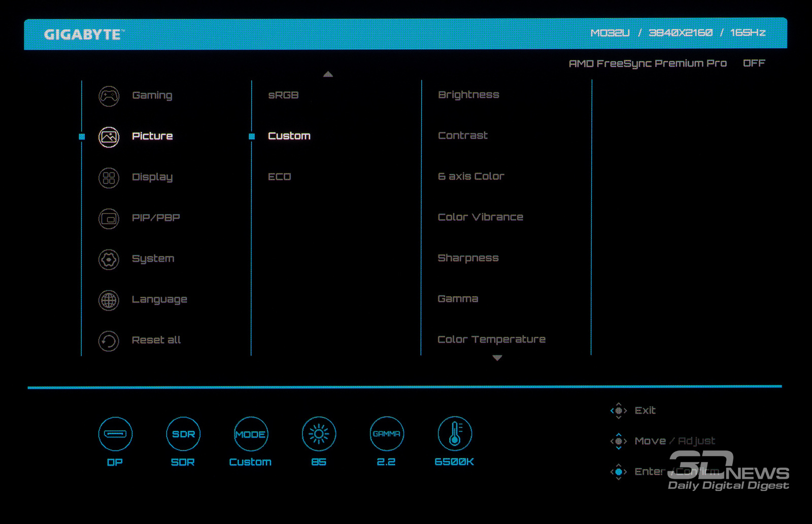The image size is (812, 524).
Task: Click the Custom label under the MODE icon
Action: (x=250, y=462)
